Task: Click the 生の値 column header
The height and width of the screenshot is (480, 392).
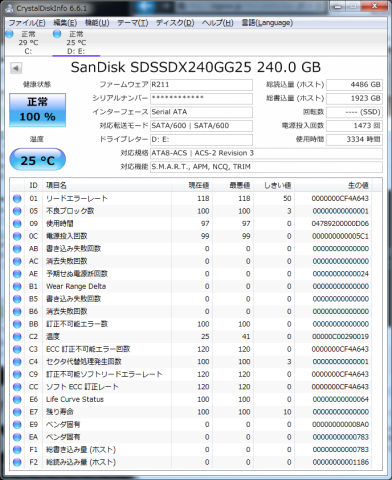Action: [x=333, y=185]
